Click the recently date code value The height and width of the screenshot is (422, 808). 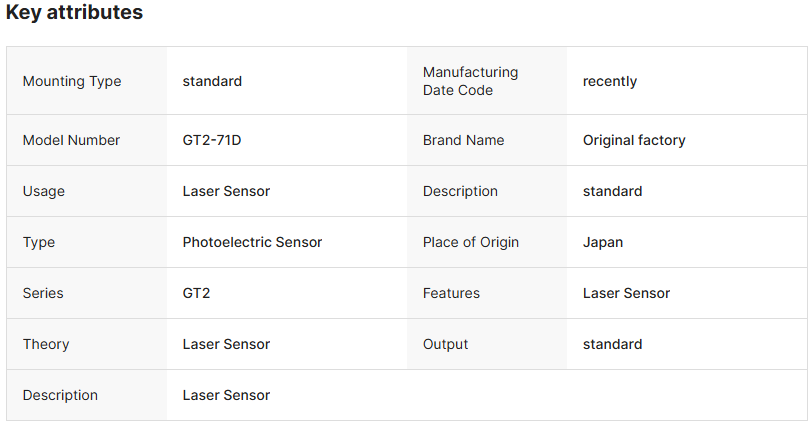point(610,81)
